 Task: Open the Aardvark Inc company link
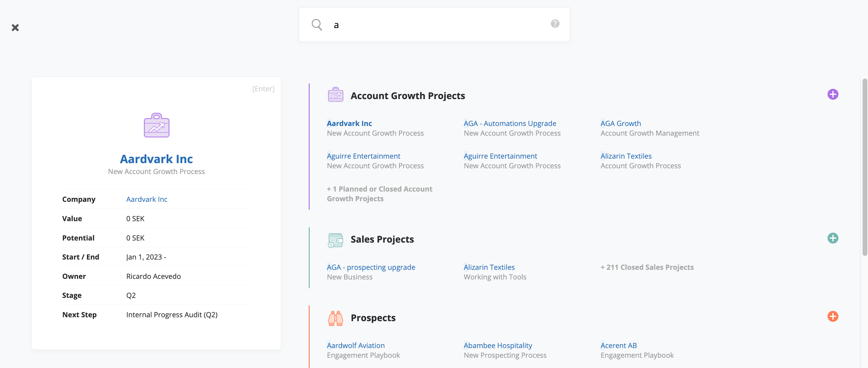click(147, 199)
